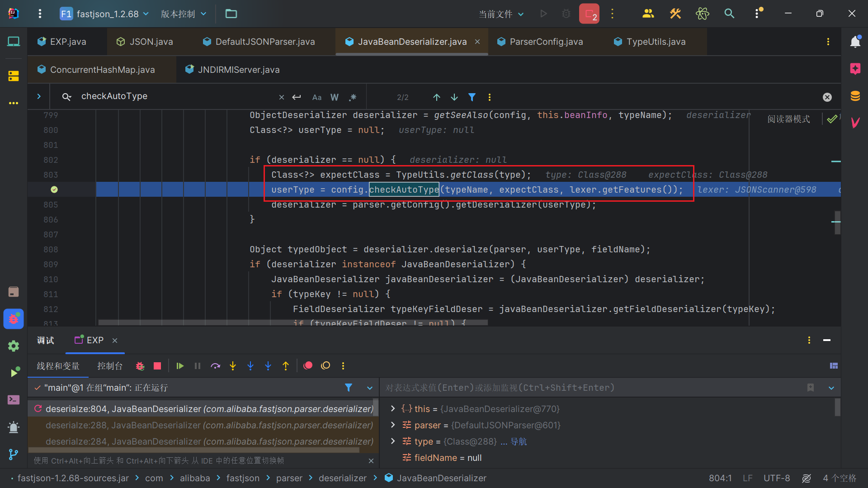Click the LF line separator status item

[x=747, y=478]
